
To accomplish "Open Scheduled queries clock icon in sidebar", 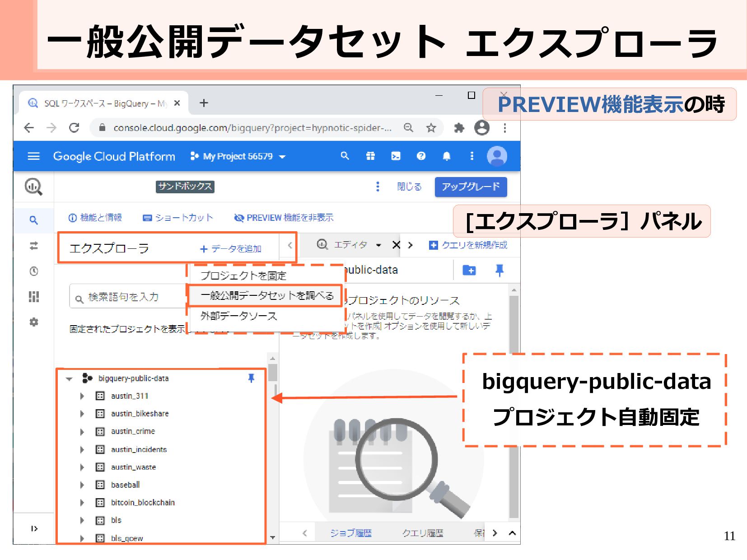I will pos(33,271).
